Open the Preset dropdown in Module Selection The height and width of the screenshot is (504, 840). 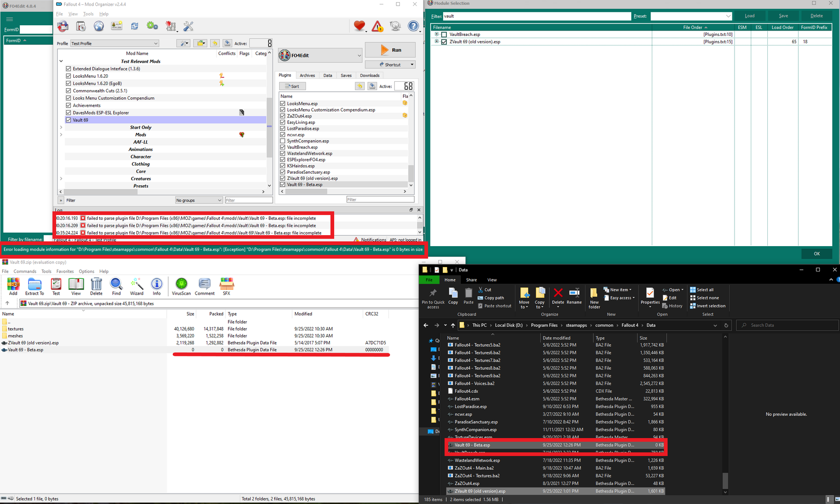pos(691,16)
